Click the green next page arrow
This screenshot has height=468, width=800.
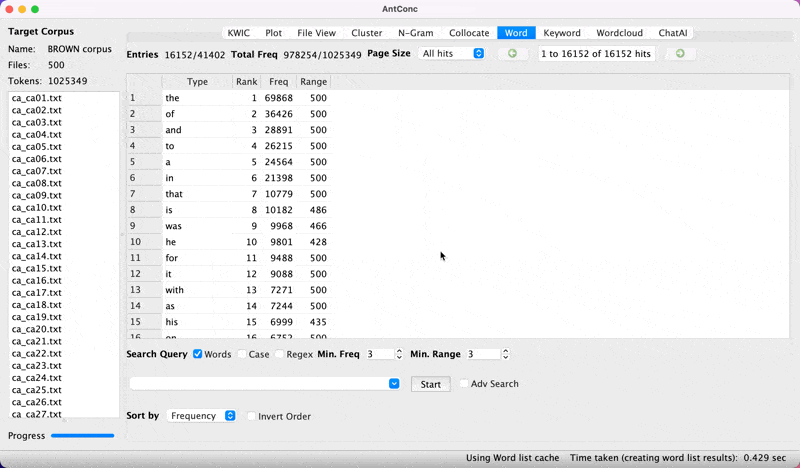tap(680, 53)
